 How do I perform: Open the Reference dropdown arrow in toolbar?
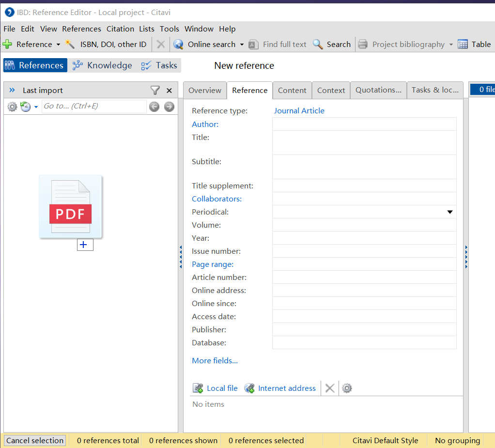pos(58,45)
